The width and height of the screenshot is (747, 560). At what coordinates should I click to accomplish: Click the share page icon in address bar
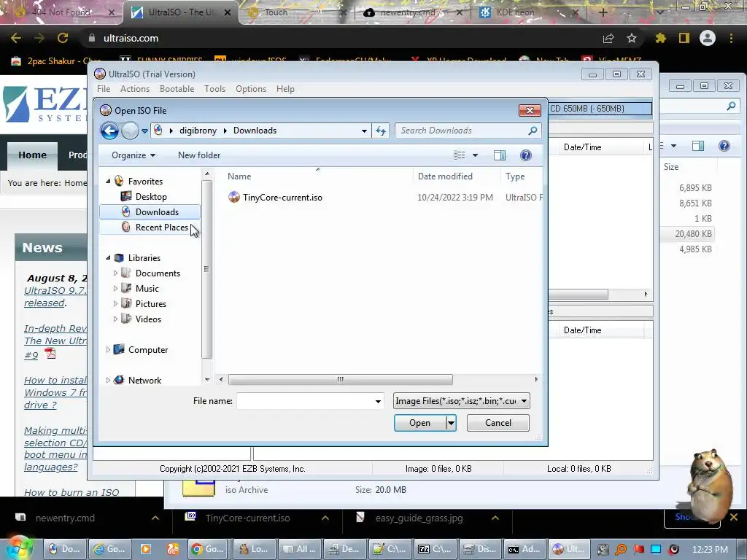tap(608, 38)
